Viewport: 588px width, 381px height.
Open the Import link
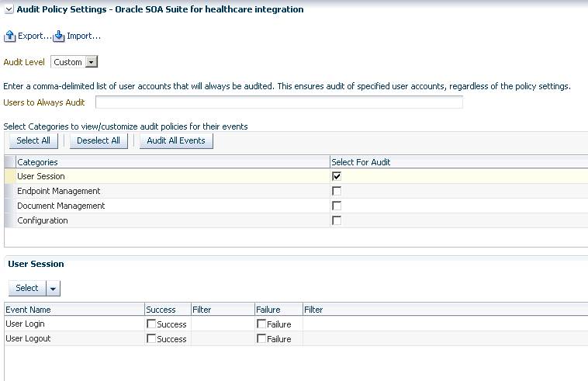[84, 36]
